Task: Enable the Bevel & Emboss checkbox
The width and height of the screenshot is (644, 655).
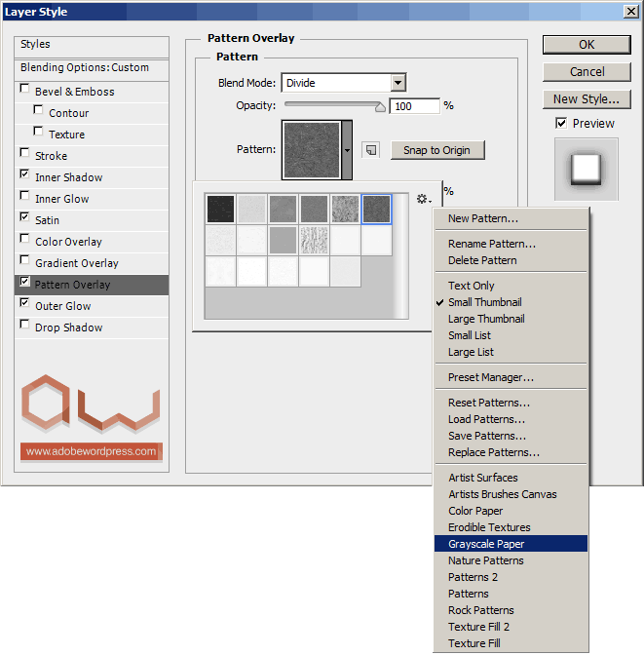Action: click(x=24, y=89)
